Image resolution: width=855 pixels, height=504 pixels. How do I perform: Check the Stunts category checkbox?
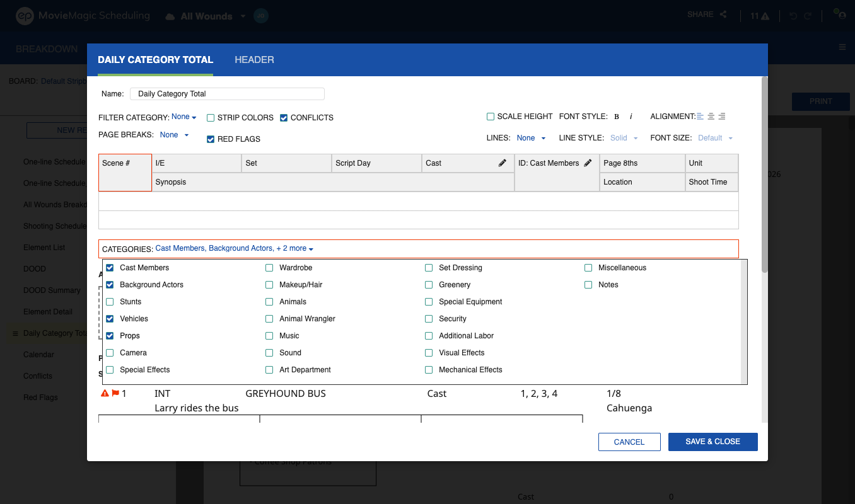point(110,302)
